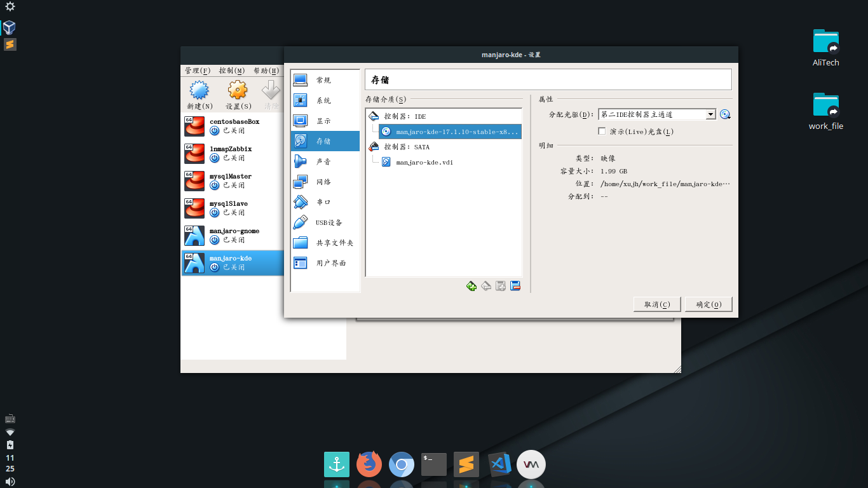Open the 帮助(H) menu
Image resolution: width=868 pixels, height=488 pixels.
click(266, 71)
